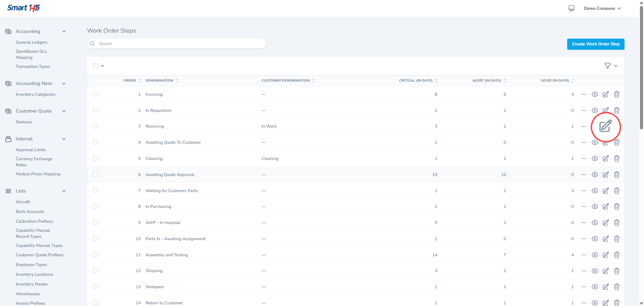Open the filter funnel icon
The width and height of the screenshot is (644, 306).
click(x=607, y=66)
